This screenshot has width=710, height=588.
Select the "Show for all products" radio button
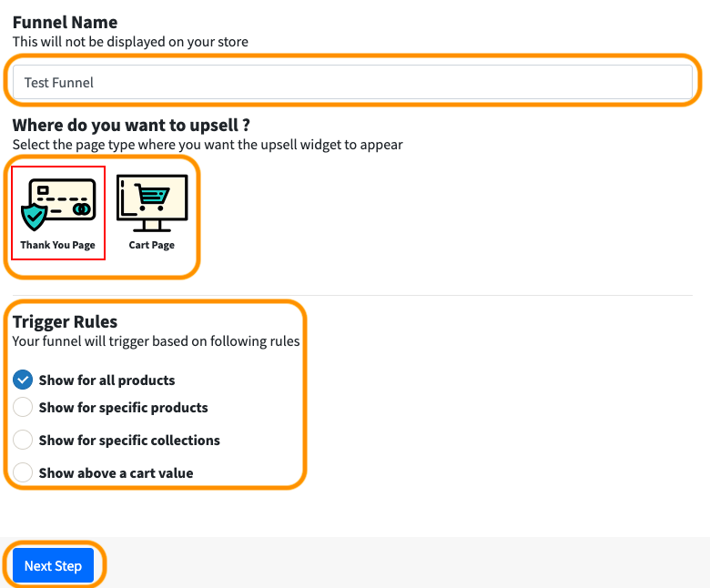(24, 380)
